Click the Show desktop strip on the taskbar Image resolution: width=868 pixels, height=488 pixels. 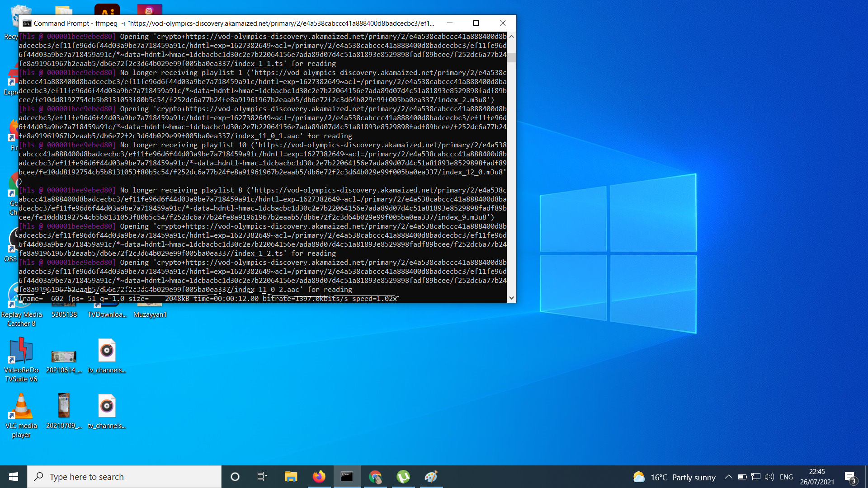click(x=866, y=477)
